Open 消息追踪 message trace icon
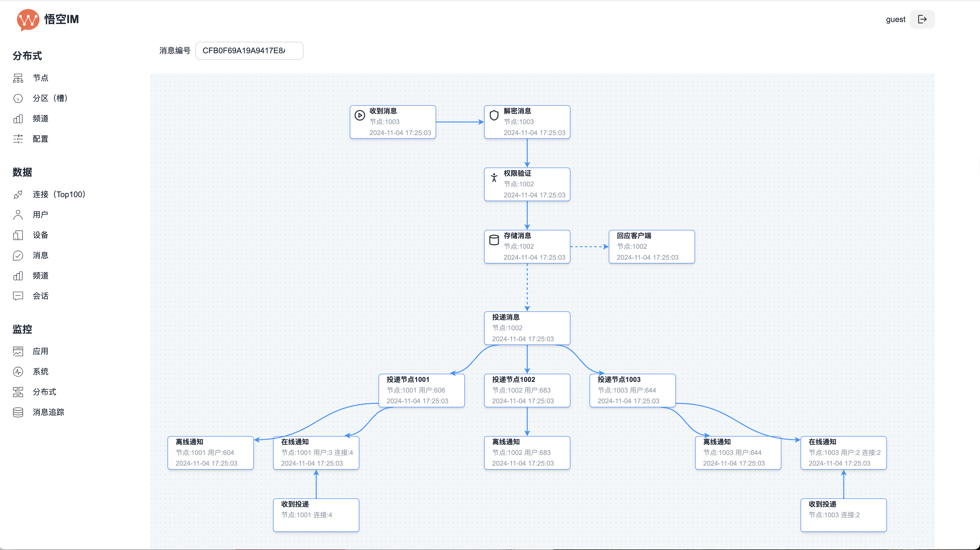The height and width of the screenshot is (550, 980). pyautogui.click(x=18, y=412)
